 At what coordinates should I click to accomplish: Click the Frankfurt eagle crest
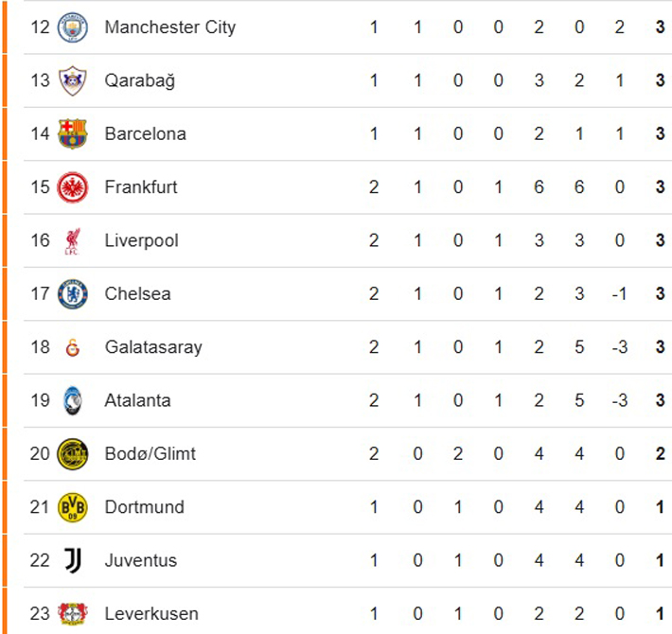[x=72, y=187]
